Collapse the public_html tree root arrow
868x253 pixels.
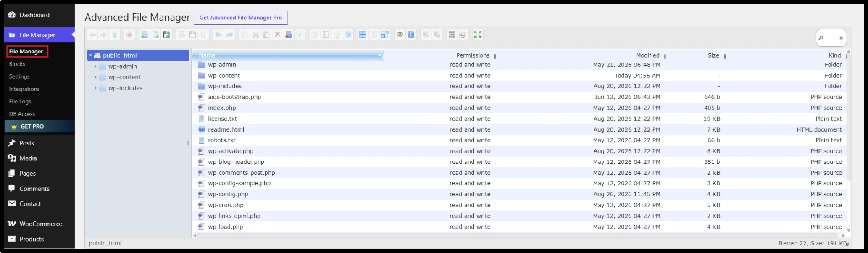[x=90, y=55]
